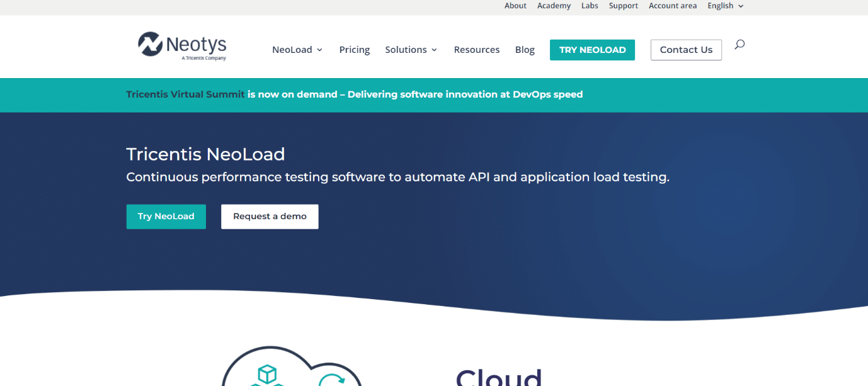This screenshot has height=386, width=868.
Task: Click the Neotys logo
Action: [182, 46]
